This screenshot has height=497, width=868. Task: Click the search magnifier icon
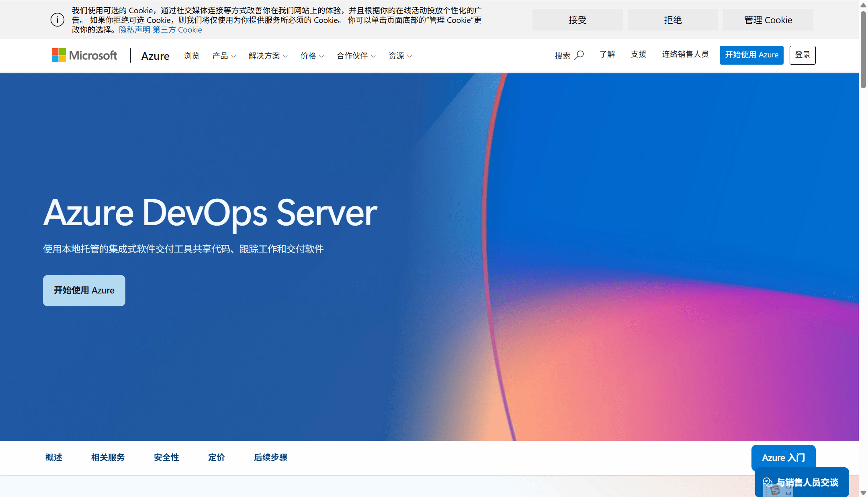point(579,55)
